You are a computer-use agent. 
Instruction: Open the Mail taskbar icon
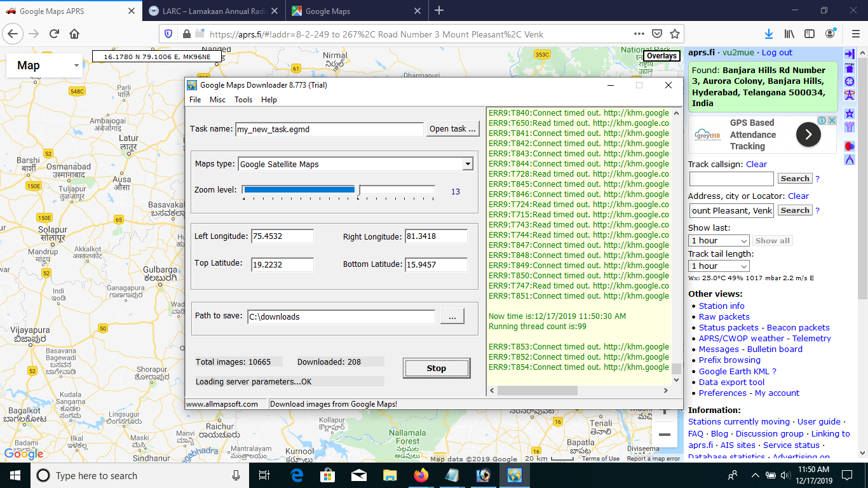358,475
